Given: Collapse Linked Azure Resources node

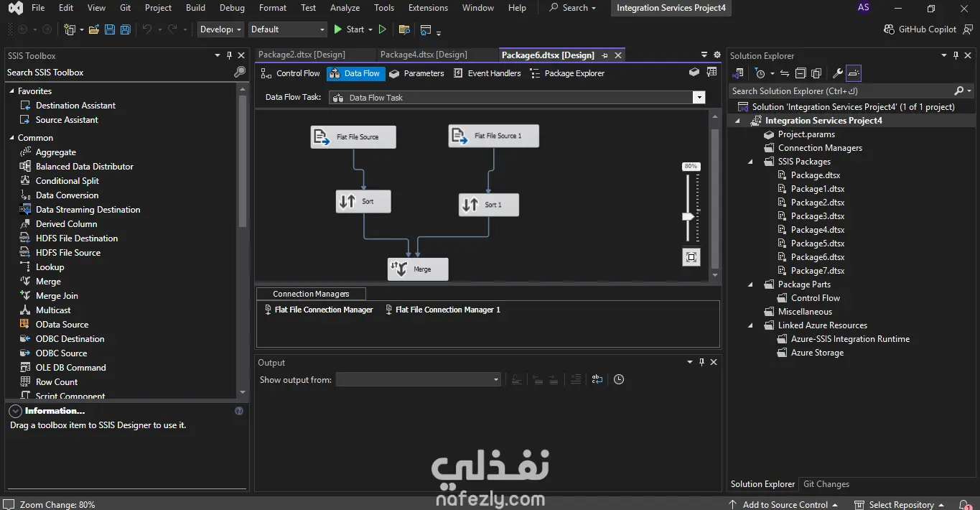Looking at the screenshot, I should click(x=751, y=325).
